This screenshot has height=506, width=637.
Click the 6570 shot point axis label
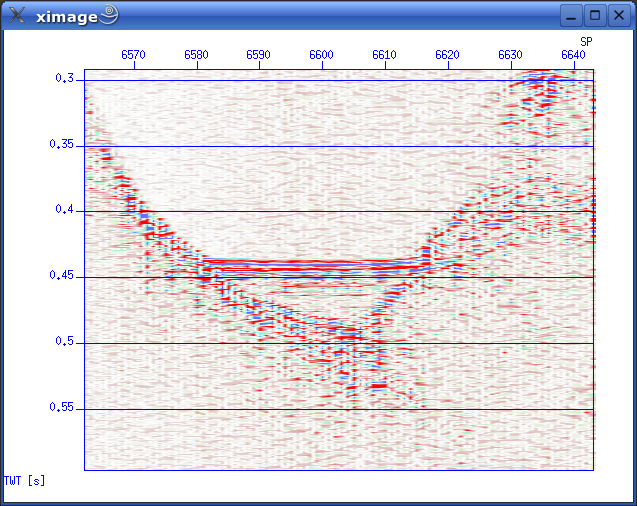tap(133, 55)
